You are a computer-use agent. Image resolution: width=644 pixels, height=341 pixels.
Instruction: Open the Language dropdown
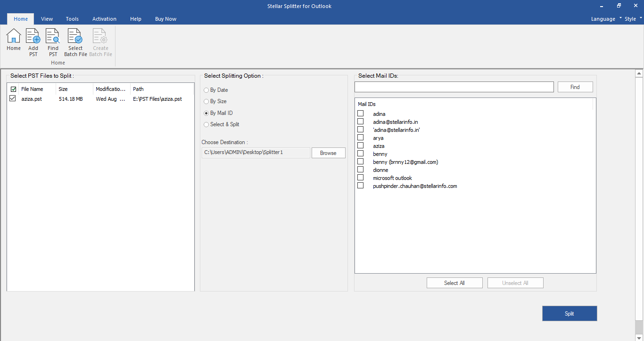coord(606,19)
